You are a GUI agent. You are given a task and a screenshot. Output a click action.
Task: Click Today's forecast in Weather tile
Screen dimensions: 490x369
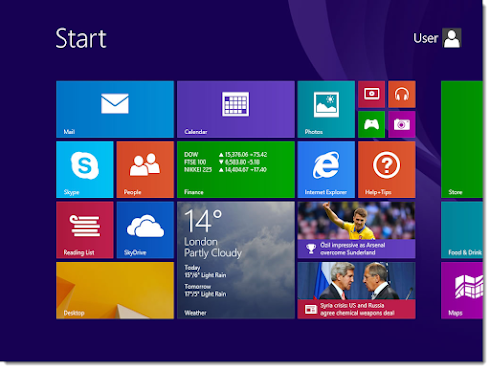point(205,271)
